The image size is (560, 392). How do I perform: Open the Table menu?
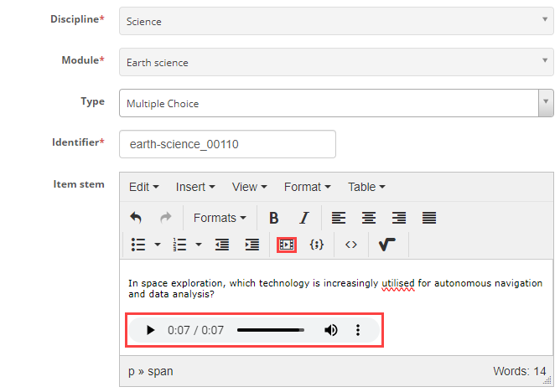366,187
